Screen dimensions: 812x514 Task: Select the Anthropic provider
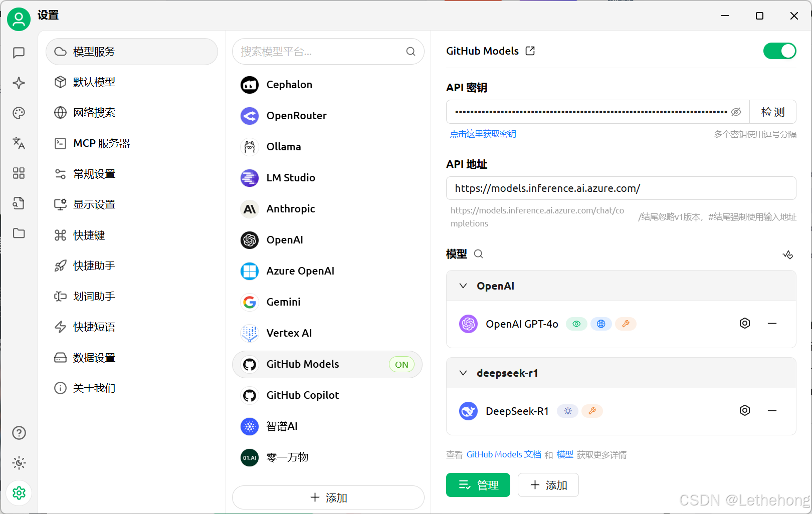[x=327, y=209]
